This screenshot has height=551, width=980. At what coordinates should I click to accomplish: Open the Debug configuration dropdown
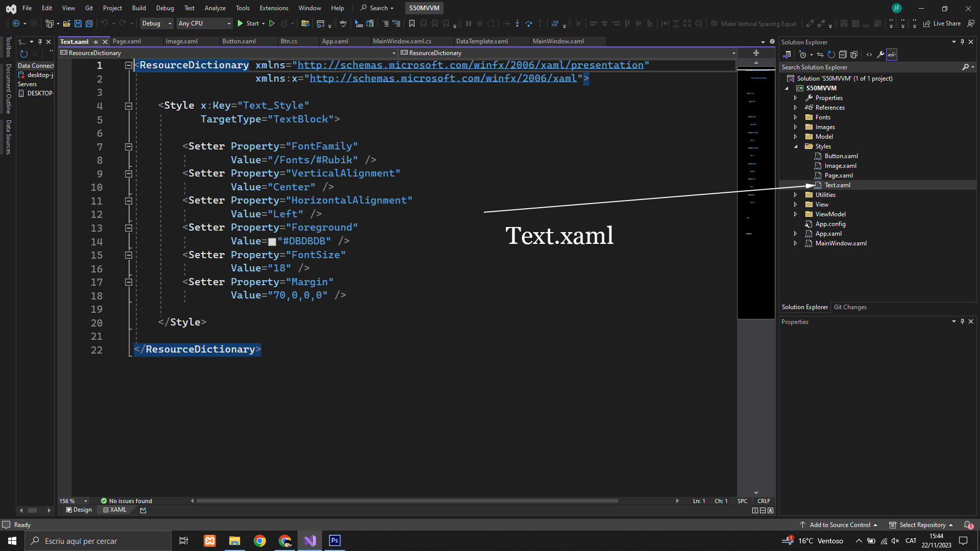tap(157, 23)
